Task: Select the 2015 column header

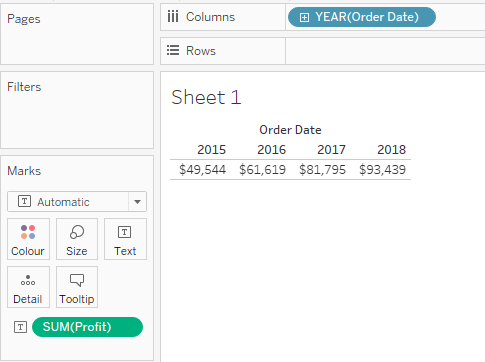Action: [211, 150]
